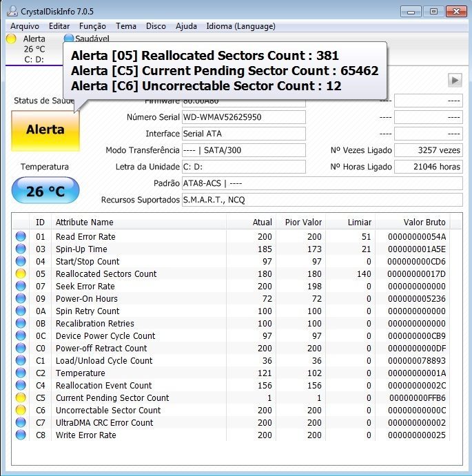
Task: Select the Power-On Hours attribute name
Action: click(x=87, y=299)
